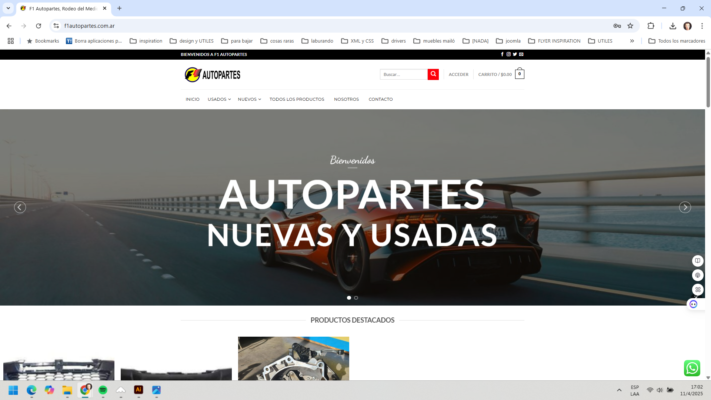Image resolution: width=711 pixels, height=400 pixels.
Task: Open the email envelope icon in top bar
Action: (x=521, y=54)
